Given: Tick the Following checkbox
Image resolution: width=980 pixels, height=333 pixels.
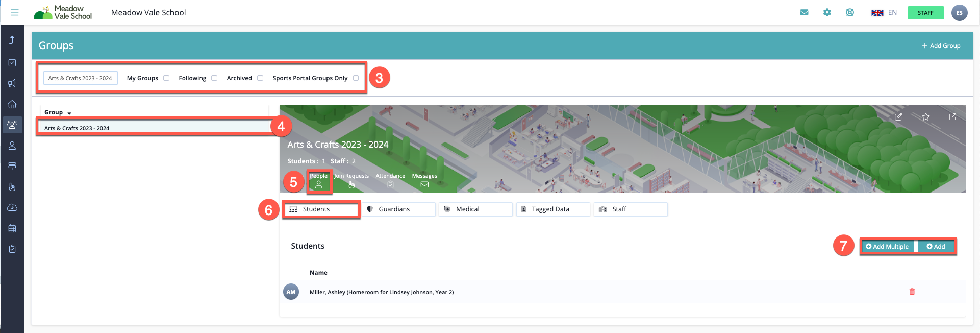Looking at the screenshot, I should (x=214, y=78).
